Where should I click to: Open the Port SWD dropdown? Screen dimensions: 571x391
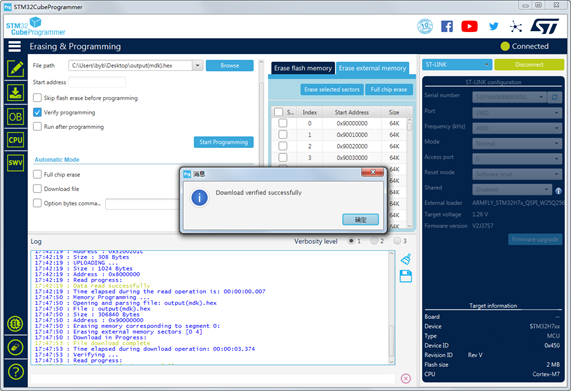click(x=517, y=113)
